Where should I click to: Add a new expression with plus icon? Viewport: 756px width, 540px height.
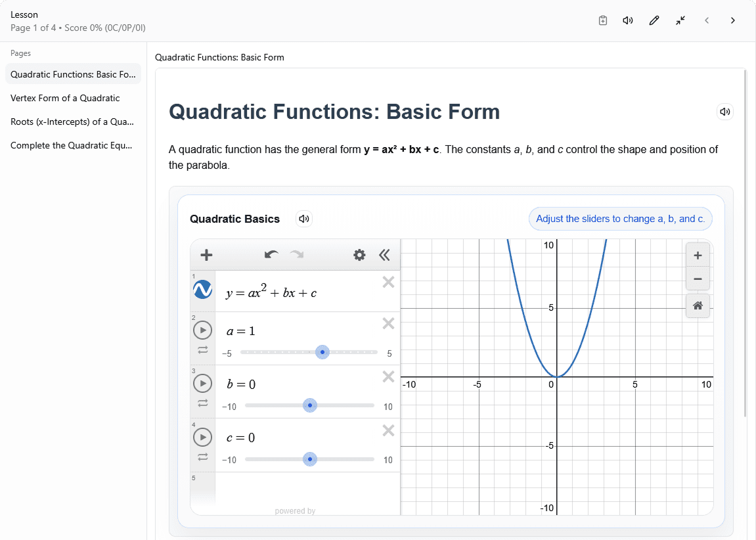coord(206,255)
